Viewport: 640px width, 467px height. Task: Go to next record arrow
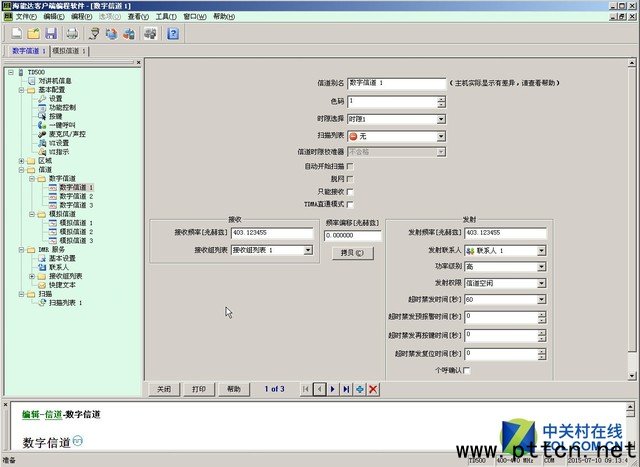[x=332, y=388]
